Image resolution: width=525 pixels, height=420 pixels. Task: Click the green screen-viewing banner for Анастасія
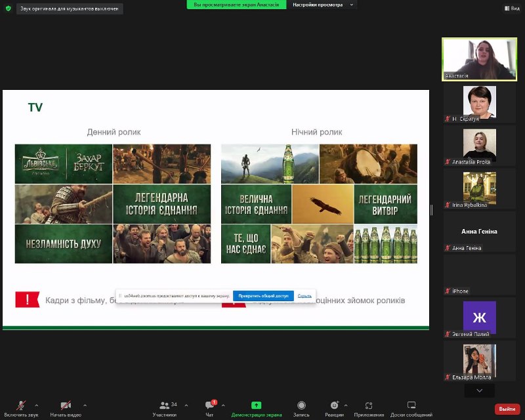(236, 5)
